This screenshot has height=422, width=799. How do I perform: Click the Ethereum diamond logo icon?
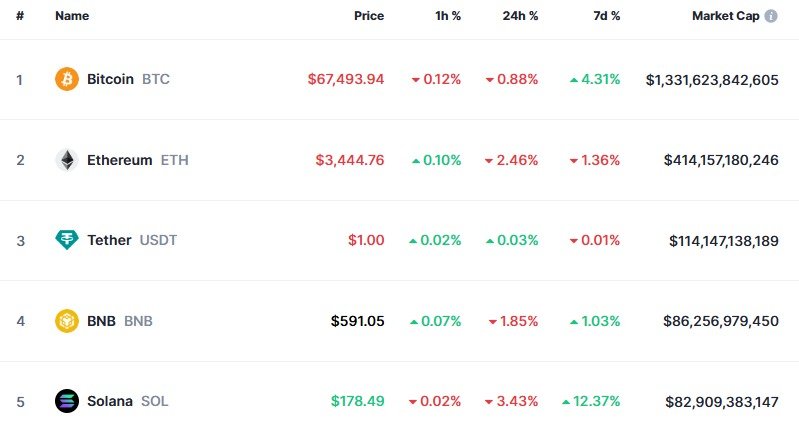pos(67,160)
